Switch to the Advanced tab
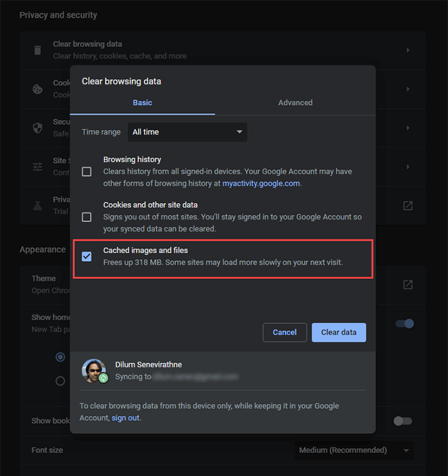The height and width of the screenshot is (476, 448). tap(295, 103)
